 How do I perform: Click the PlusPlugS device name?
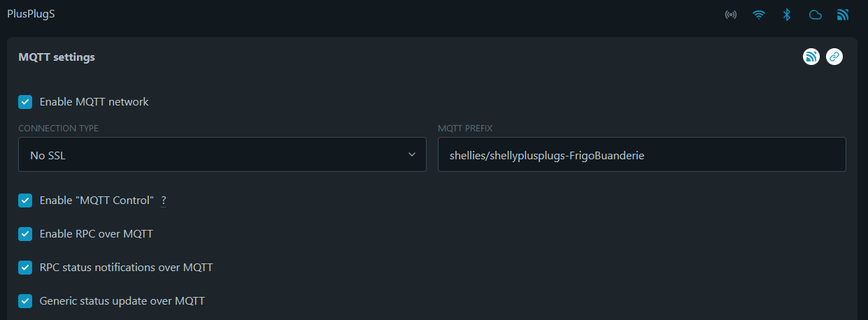click(x=31, y=14)
